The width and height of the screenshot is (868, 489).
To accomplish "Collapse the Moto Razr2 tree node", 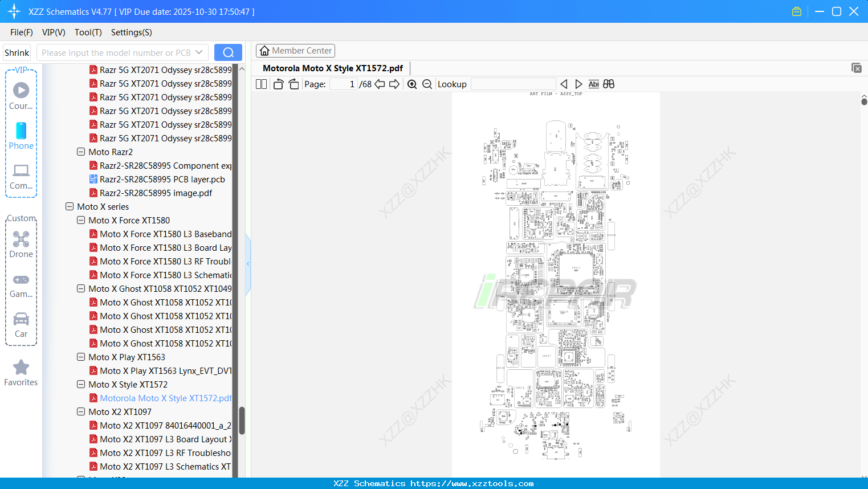I will [x=80, y=152].
